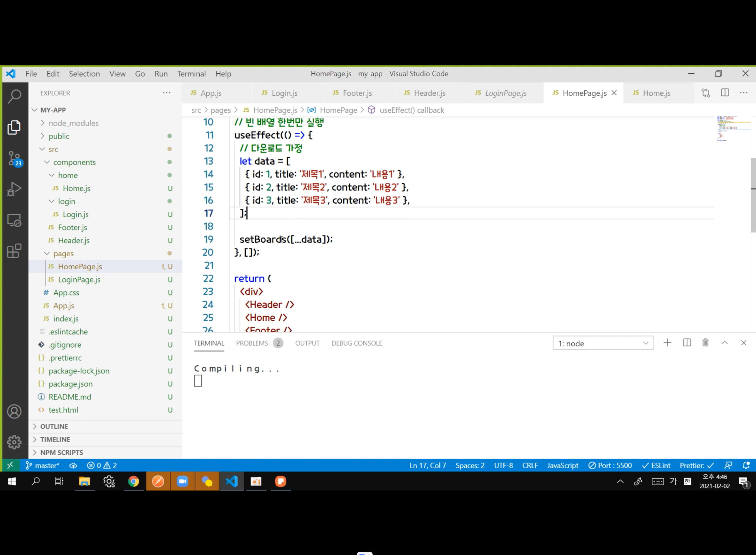Open changes compare icon in editor toolbar
This screenshot has height=555, width=756.
click(x=706, y=93)
